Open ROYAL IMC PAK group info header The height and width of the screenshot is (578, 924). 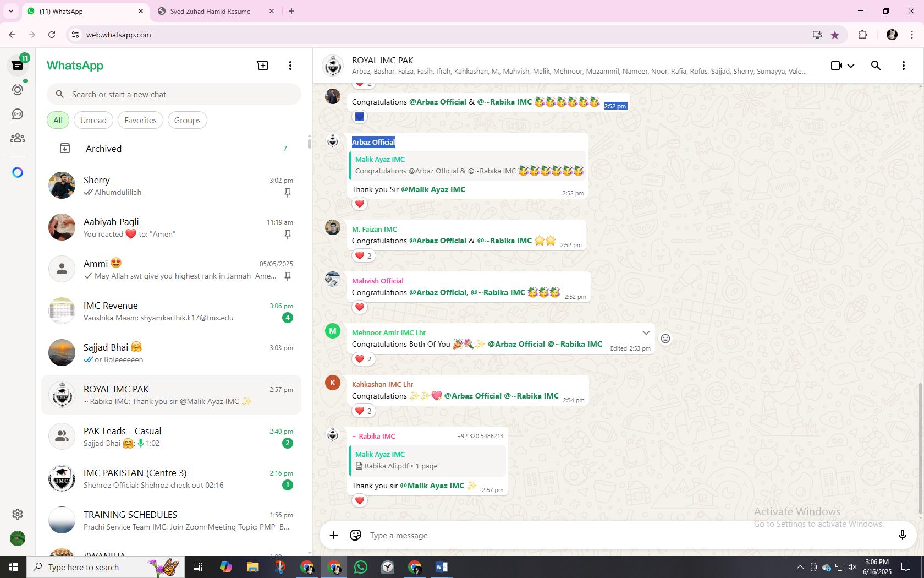[x=579, y=66]
